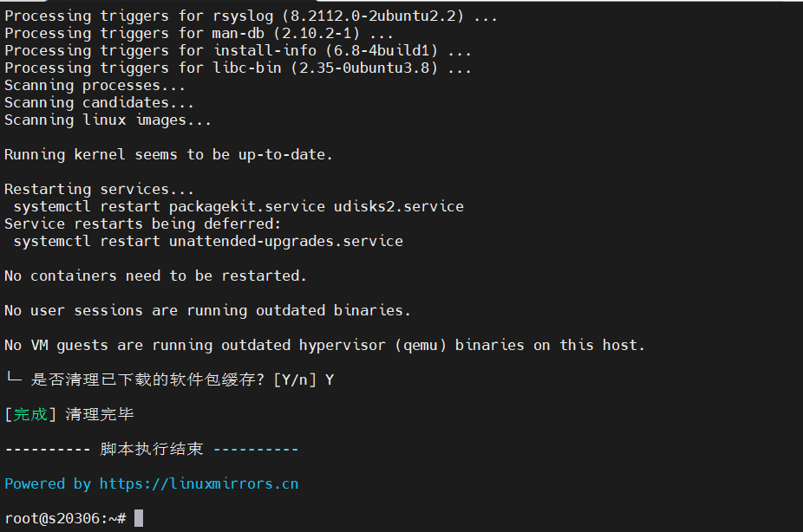The image size is (803, 532).
Task: Click the man-db trigger processing line
Action: pyautogui.click(x=199, y=33)
